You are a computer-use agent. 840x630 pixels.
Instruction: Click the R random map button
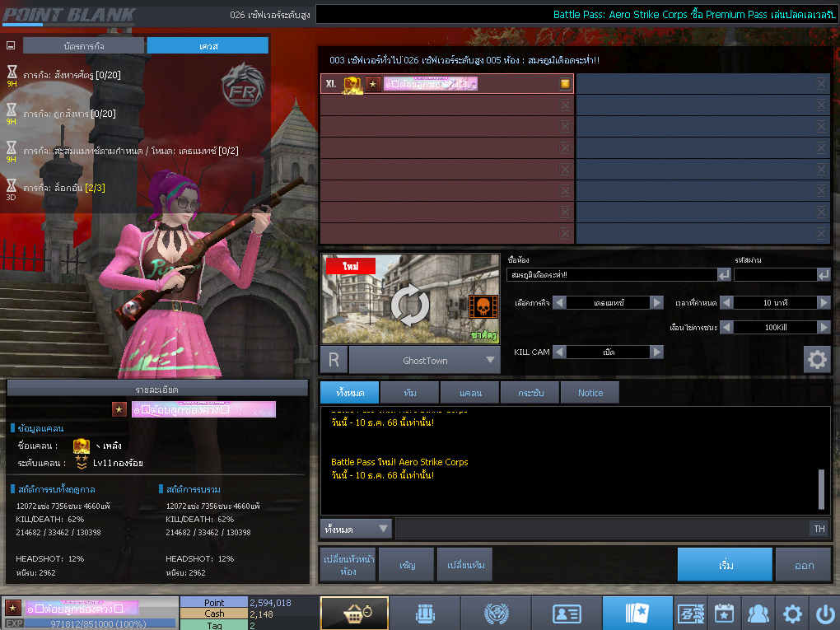pyautogui.click(x=333, y=360)
